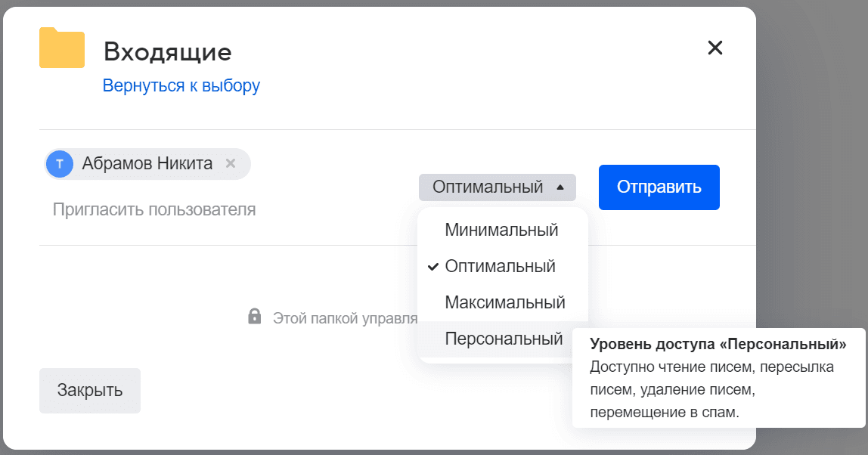Click the avatar of Абрамов Никита

pyautogui.click(x=60, y=164)
